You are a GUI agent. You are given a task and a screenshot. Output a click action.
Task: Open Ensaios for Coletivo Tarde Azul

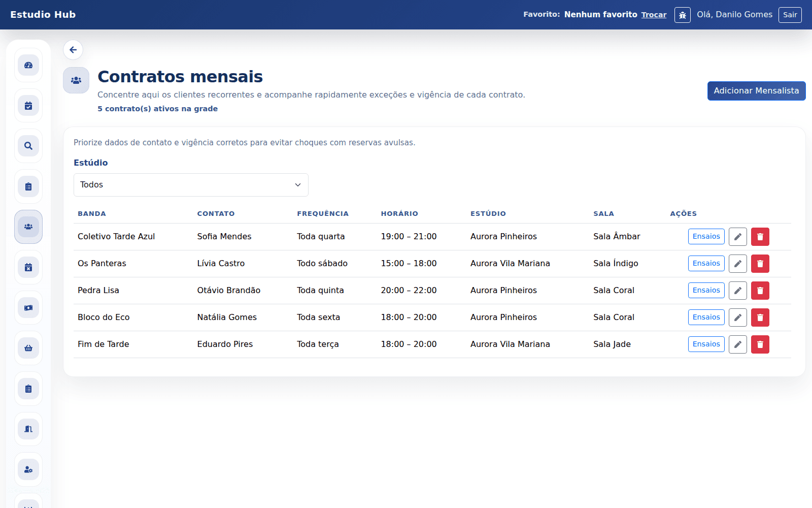[x=706, y=236]
